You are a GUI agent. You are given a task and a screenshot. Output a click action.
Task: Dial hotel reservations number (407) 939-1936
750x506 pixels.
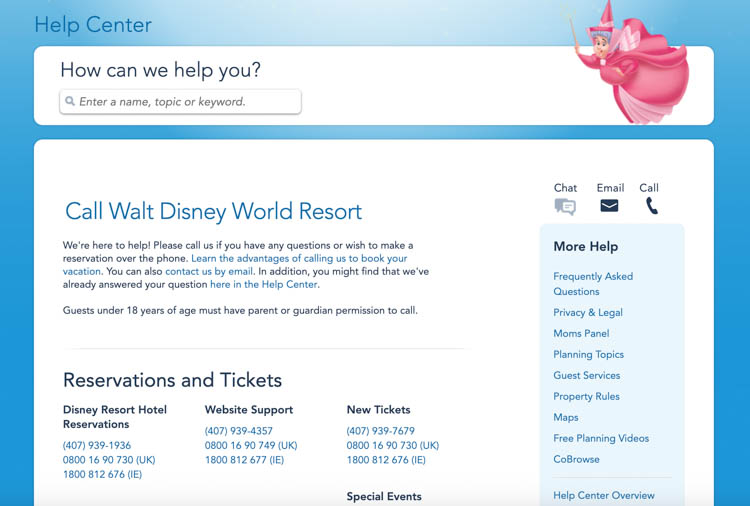tap(97, 446)
